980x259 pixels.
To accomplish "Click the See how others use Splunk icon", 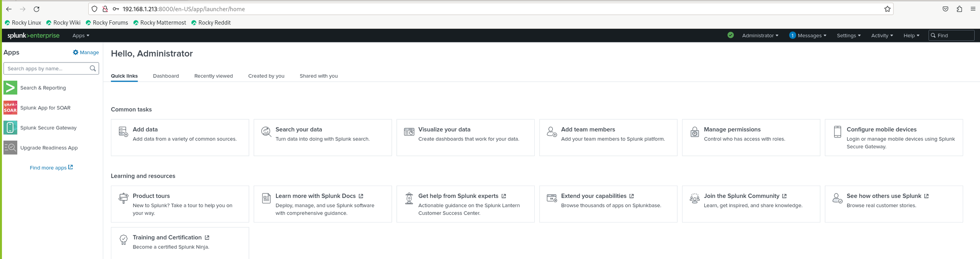I will pos(837,198).
